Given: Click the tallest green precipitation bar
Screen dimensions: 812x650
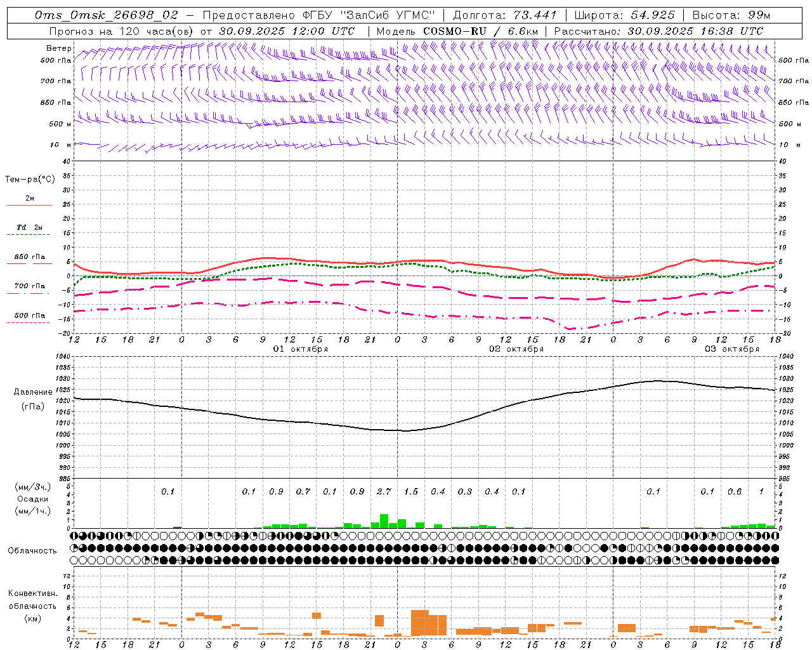Looking at the screenshot, I should 384,521.
